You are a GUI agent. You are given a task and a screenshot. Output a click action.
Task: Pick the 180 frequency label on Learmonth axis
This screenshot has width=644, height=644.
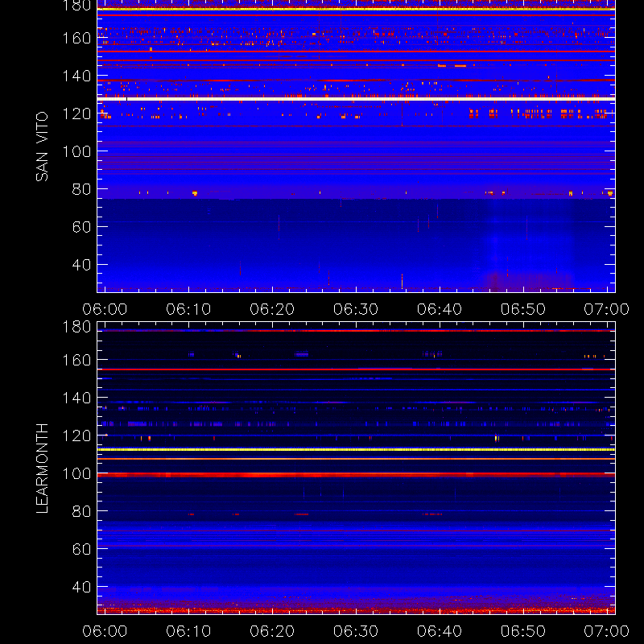coord(76,327)
